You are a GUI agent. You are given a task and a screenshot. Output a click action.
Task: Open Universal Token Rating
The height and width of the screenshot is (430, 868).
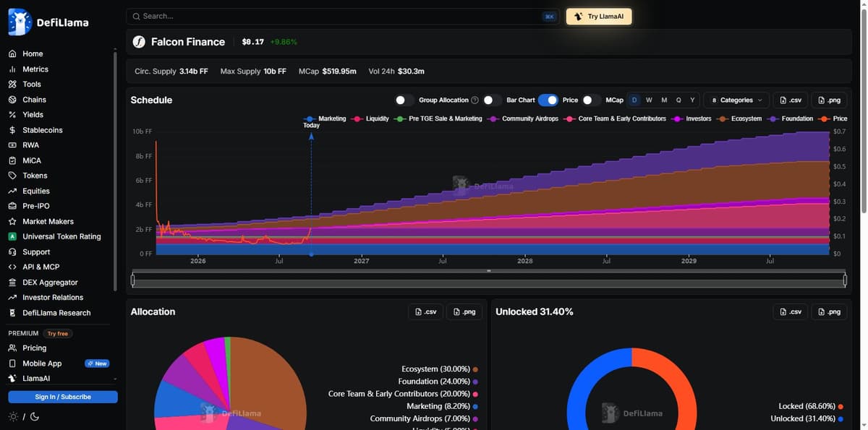coord(61,236)
